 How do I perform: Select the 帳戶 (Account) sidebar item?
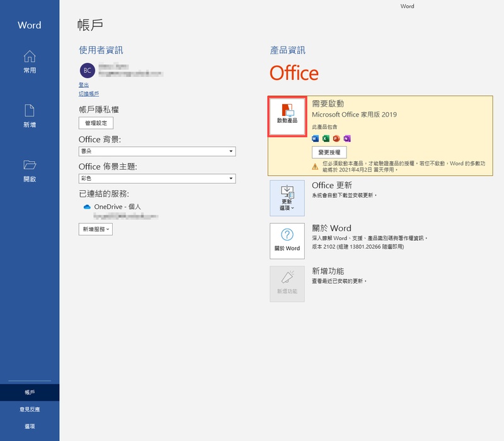click(x=30, y=392)
